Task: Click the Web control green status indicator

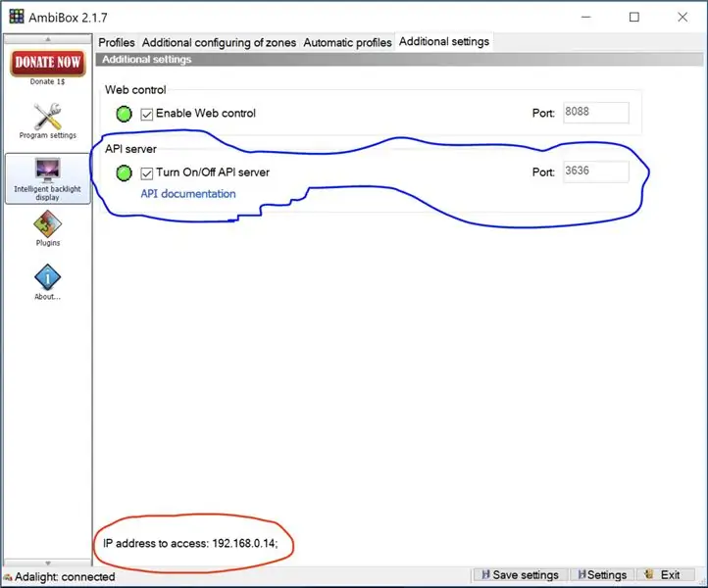Action: click(124, 114)
